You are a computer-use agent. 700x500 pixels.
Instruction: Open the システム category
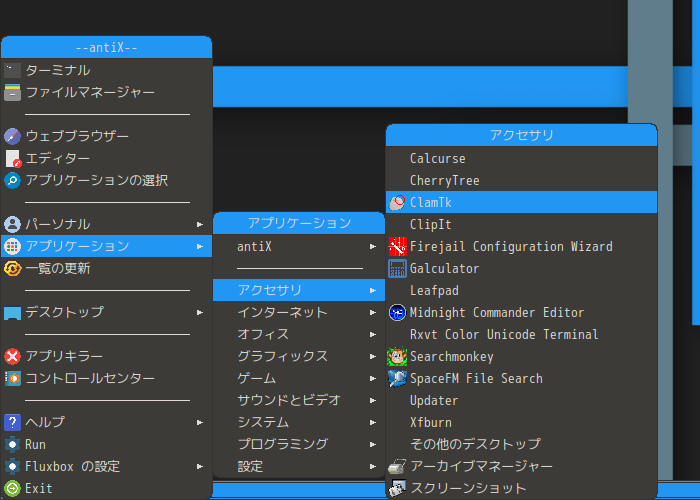pos(299,422)
